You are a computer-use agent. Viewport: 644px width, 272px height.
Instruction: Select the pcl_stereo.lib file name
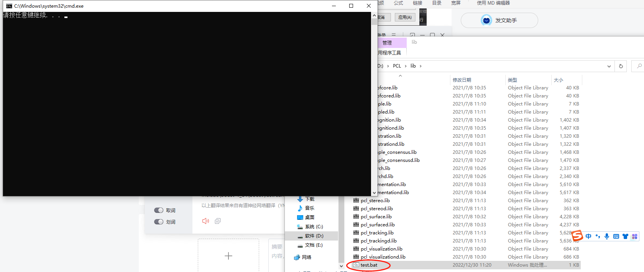click(x=375, y=201)
